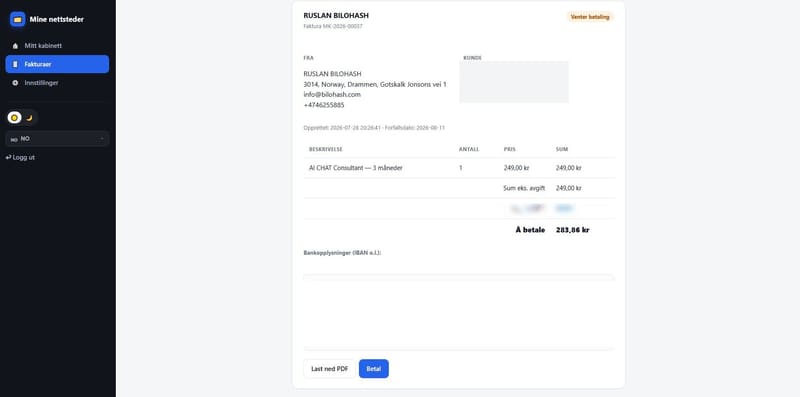
Task: Open the NO language dropdown
Action: 57,139
